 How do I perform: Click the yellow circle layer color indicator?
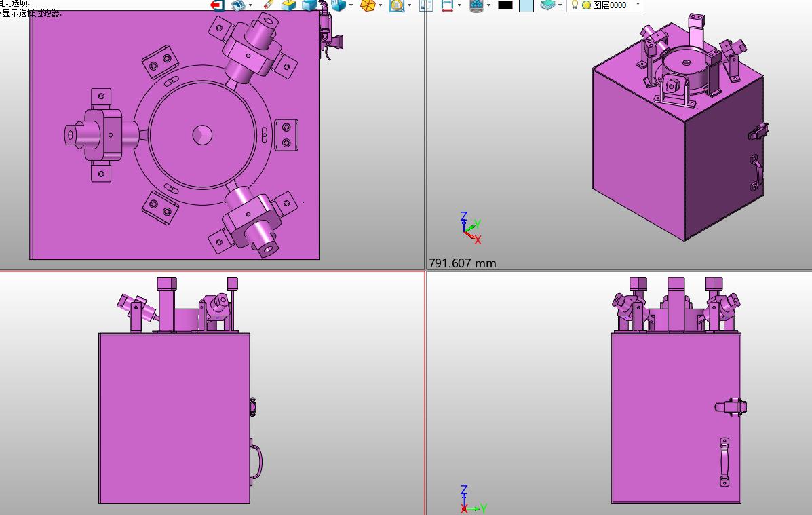[586, 5]
